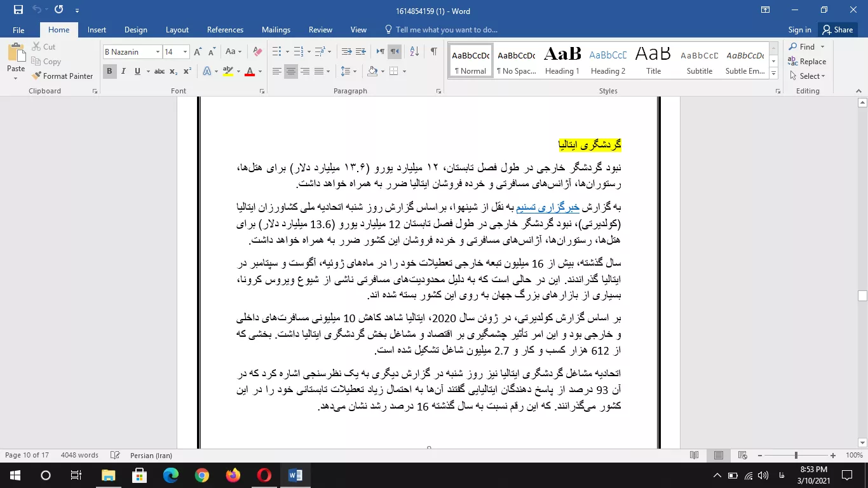Open the Change Case Aa dropdown
This screenshot has height=488, width=868.
click(233, 52)
